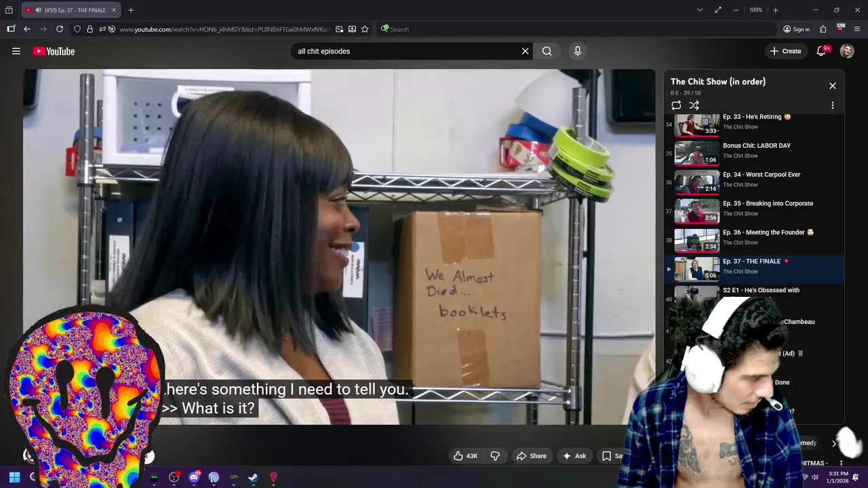This screenshot has width=868, height=488.
Task: Open Firefox View tab icon
Action: [9, 10]
